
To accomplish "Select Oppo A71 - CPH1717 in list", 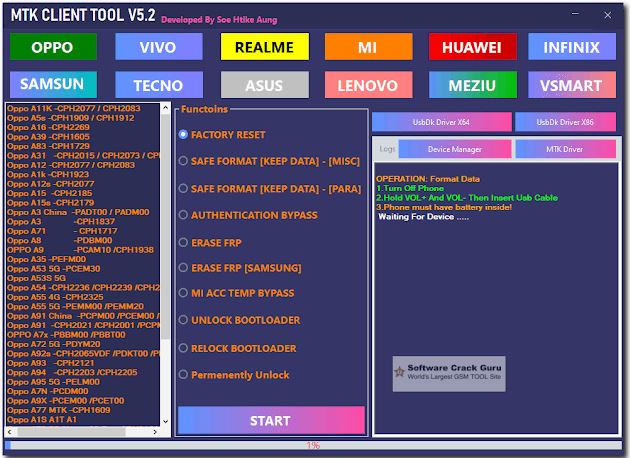I will [62, 231].
